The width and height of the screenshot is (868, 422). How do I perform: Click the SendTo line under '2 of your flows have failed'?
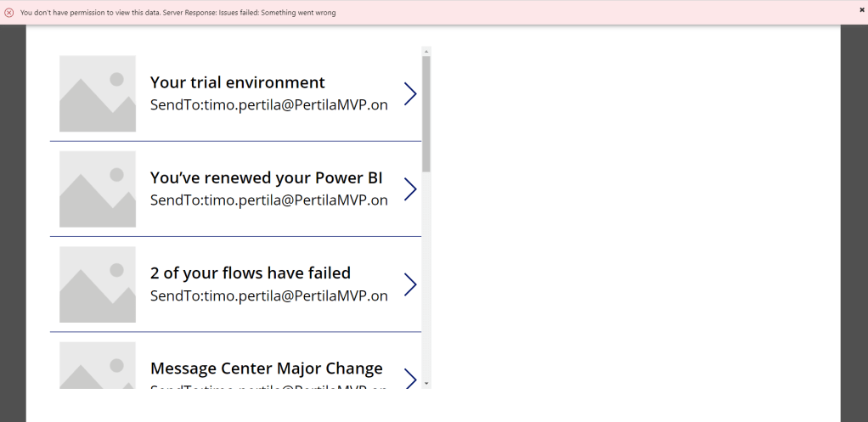[x=268, y=295]
